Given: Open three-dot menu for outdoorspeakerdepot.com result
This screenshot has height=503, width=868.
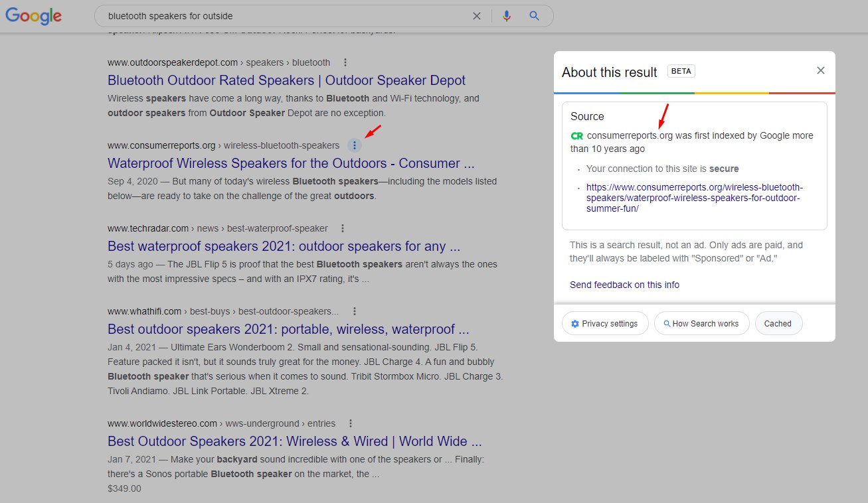Looking at the screenshot, I should click(345, 62).
